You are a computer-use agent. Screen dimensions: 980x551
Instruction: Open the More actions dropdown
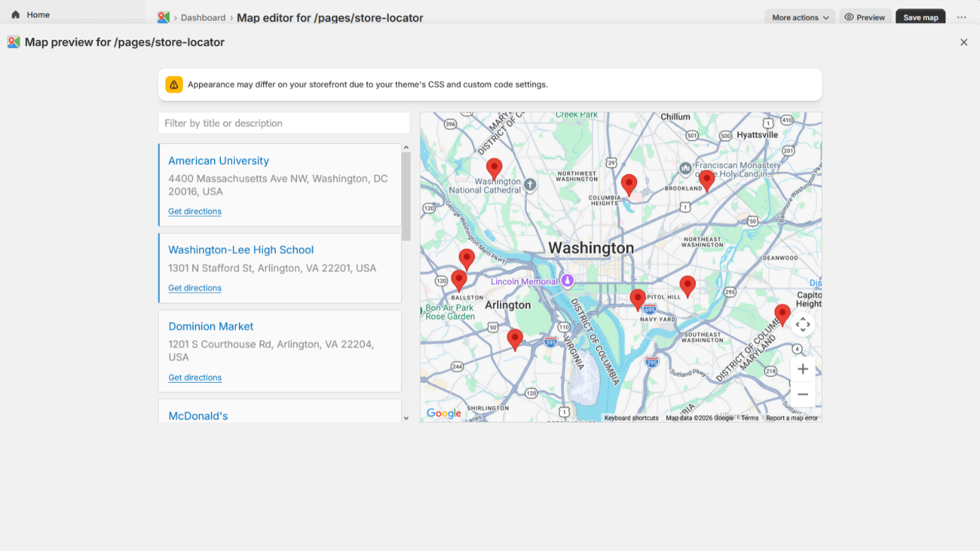tap(799, 17)
